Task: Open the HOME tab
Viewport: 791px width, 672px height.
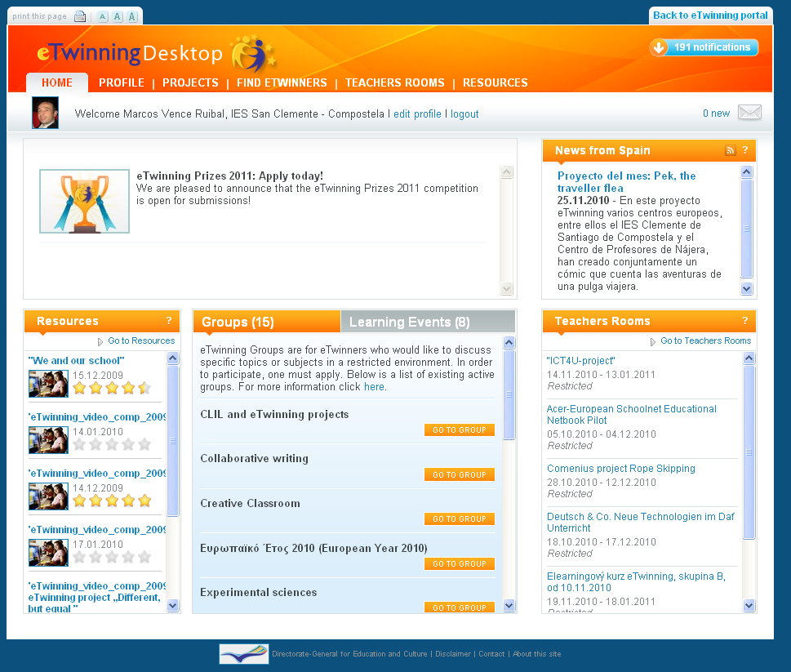Action: [57, 82]
